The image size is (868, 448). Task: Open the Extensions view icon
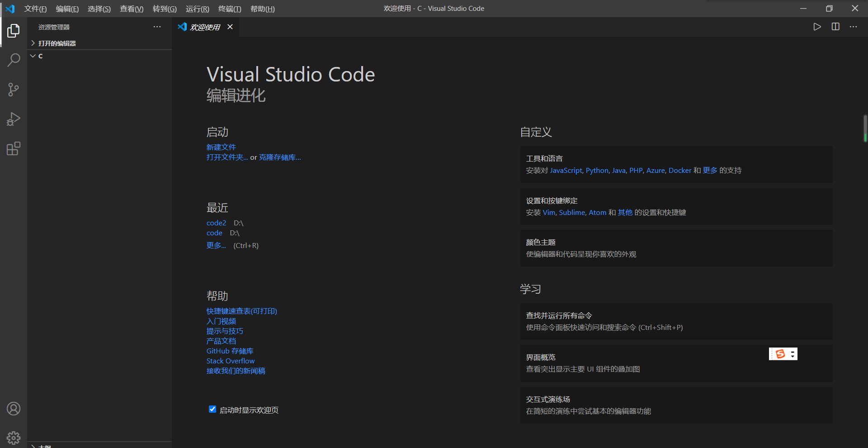tap(14, 149)
